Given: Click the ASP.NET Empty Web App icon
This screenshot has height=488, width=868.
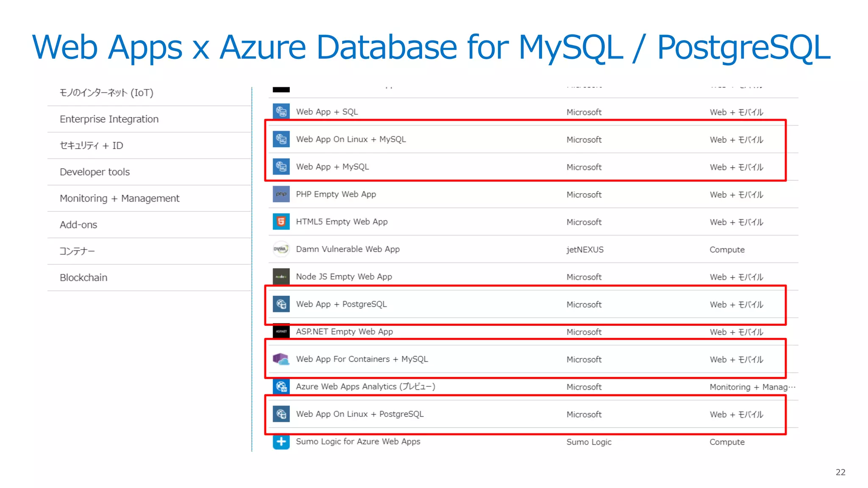Looking at the screenshot, I should (281, 332).
